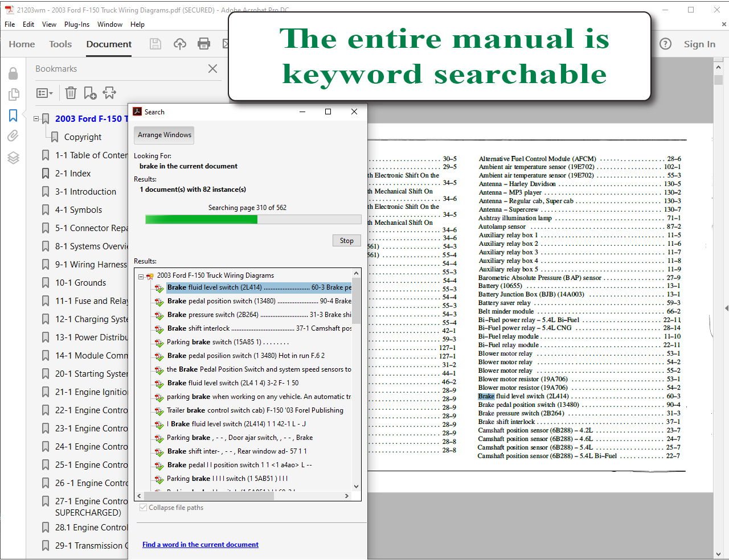Select Trailer brake control switch result

[255, 410]
